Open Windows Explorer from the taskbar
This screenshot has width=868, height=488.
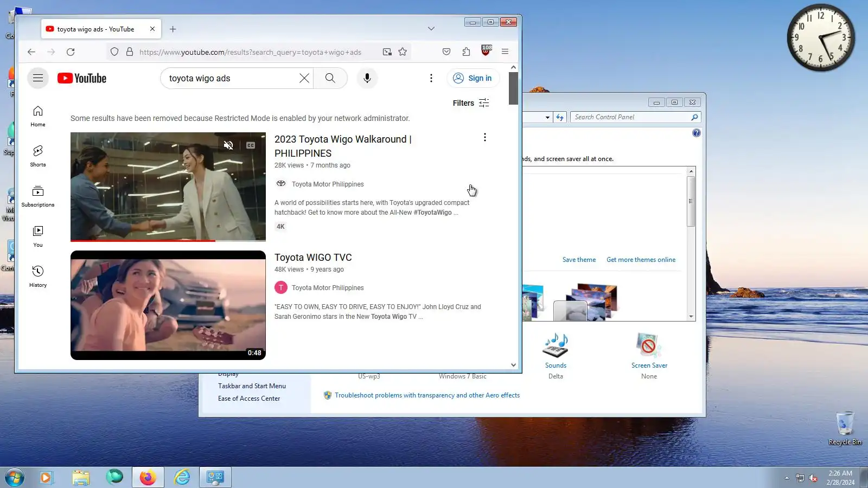tap(80, 477)
